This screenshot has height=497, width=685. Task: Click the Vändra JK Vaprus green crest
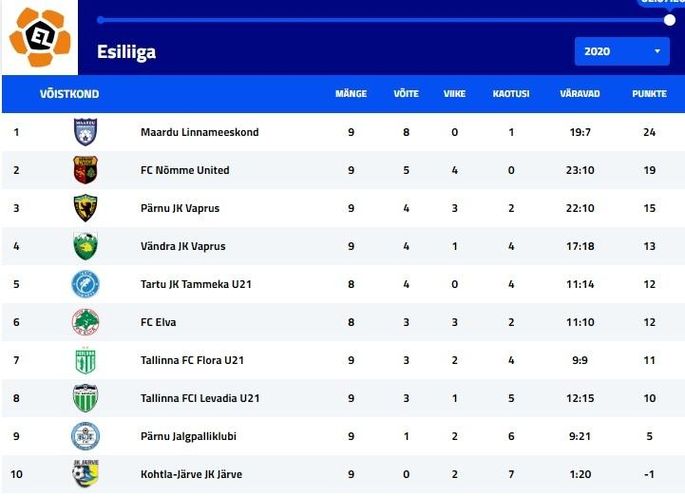pyautogui.click(x=85, y=246)
